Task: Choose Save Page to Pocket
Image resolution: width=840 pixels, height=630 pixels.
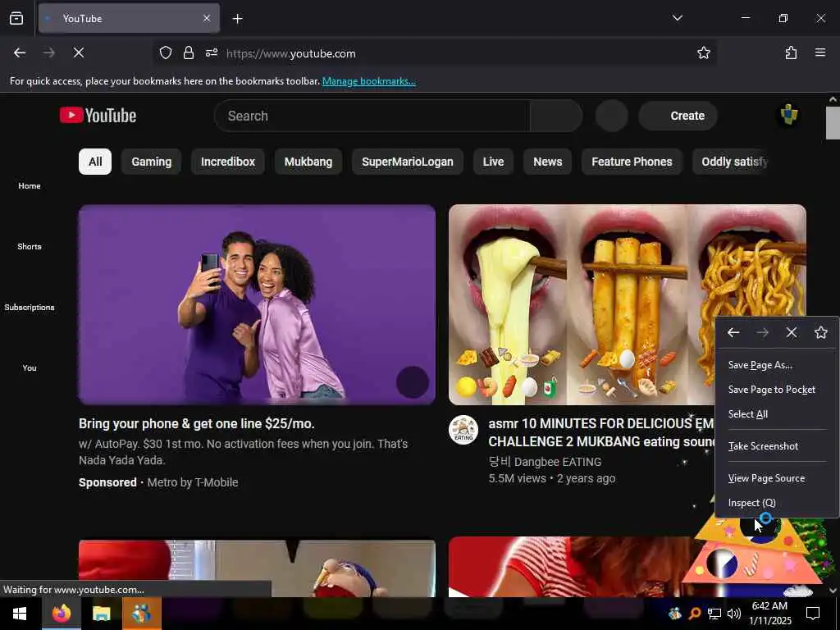Action: pyautogui.click(x=777, y=390)
